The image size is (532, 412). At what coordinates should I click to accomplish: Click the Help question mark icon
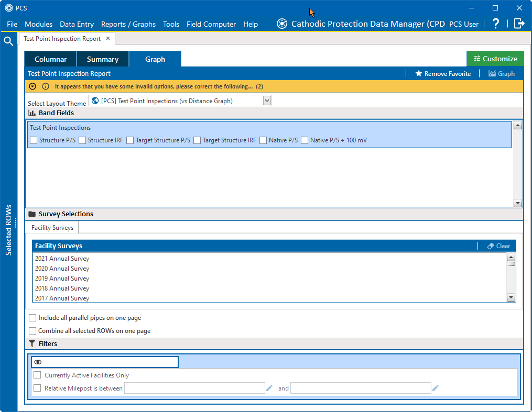tap(495, 24)
